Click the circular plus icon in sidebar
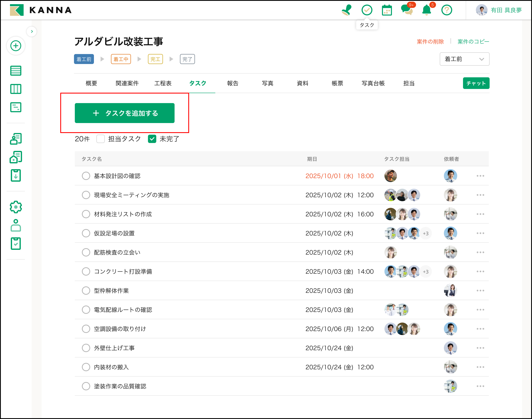The image size is (532, 419). (x=16, y=46)
